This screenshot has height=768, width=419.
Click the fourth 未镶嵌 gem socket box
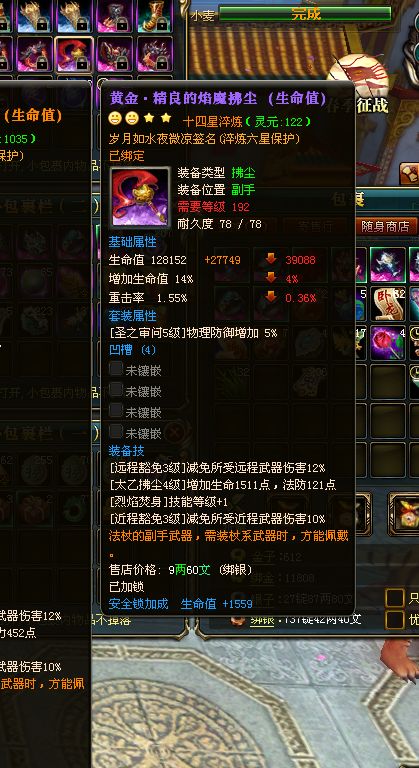pos(116,432)
